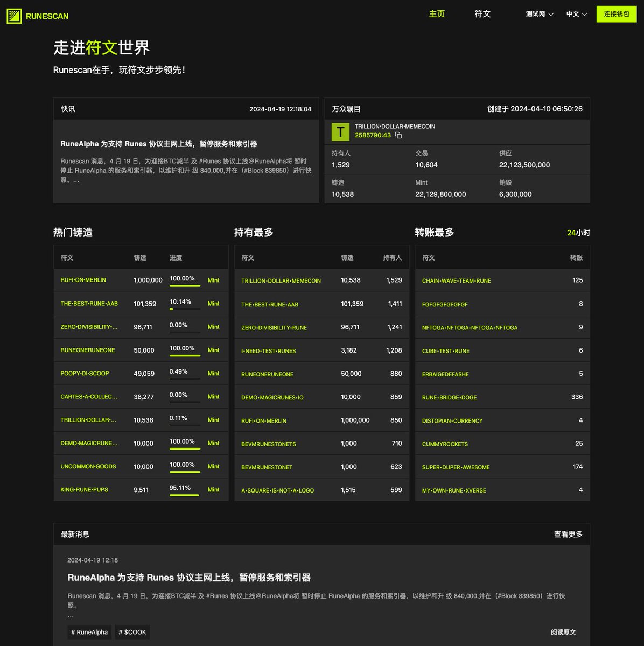
Task: Copy the rune ID 2585790:43
Action: pyautogui.click(x=398, y=136)
